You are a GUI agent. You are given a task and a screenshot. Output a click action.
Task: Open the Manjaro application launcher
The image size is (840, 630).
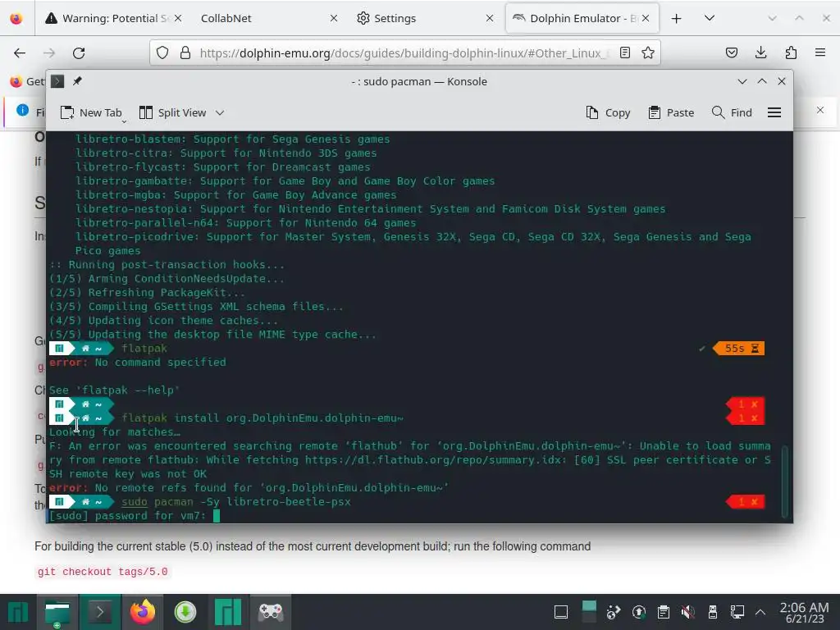point(18,612)
